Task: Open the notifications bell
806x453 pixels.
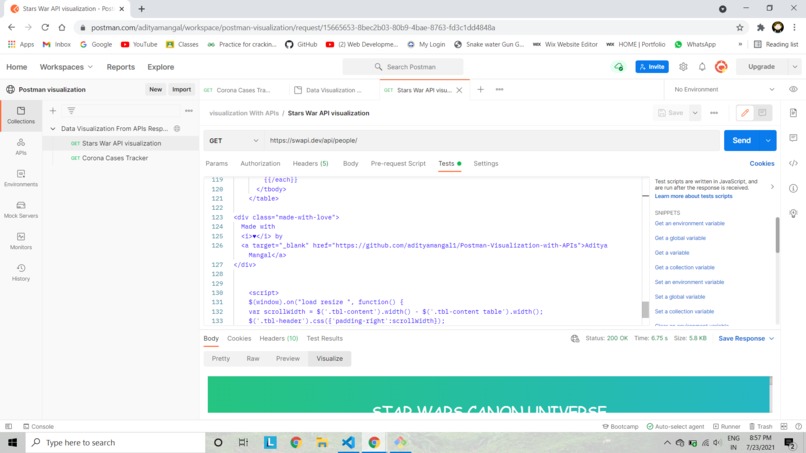Action: click(702, 67)
